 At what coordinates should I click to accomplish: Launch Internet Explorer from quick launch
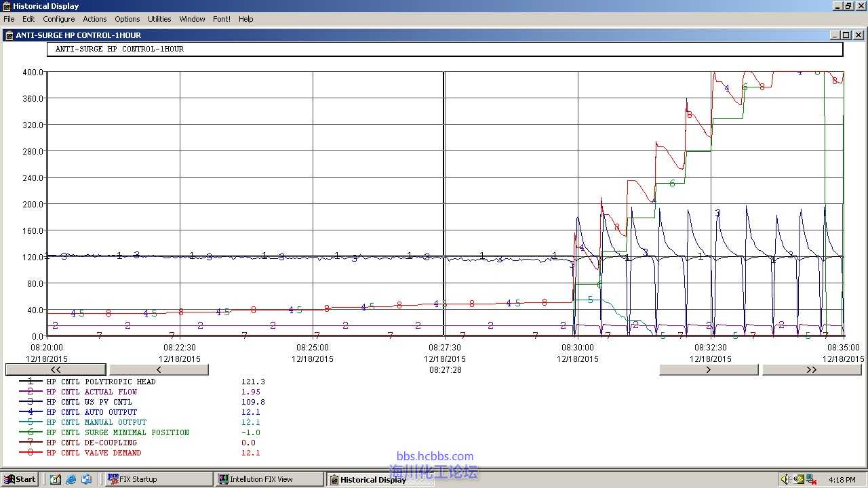[x=71, y=479]
